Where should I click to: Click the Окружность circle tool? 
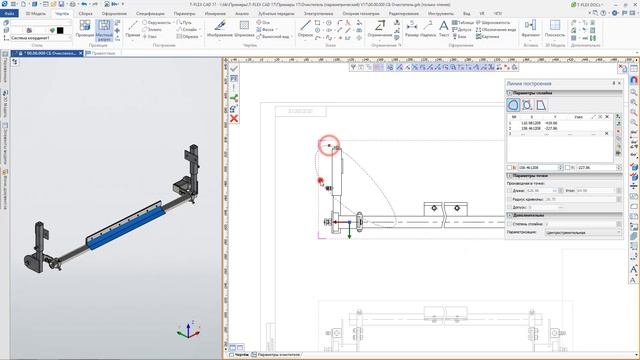tap(156, 23)
